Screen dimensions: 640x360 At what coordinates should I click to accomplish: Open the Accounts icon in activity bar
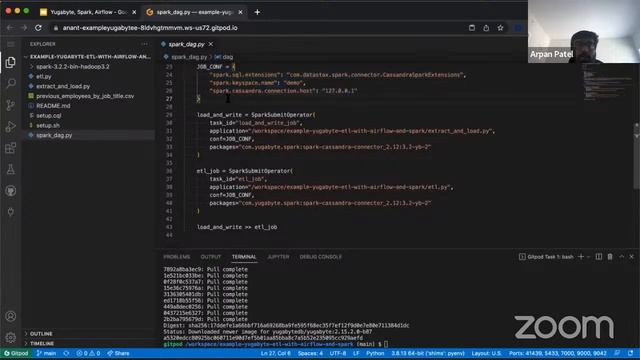coord(11,316)
